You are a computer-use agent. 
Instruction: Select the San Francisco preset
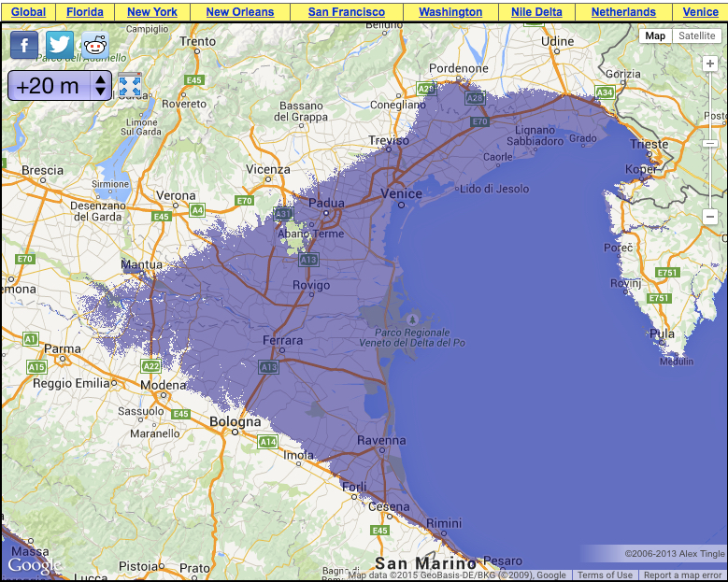coord(346,12)
